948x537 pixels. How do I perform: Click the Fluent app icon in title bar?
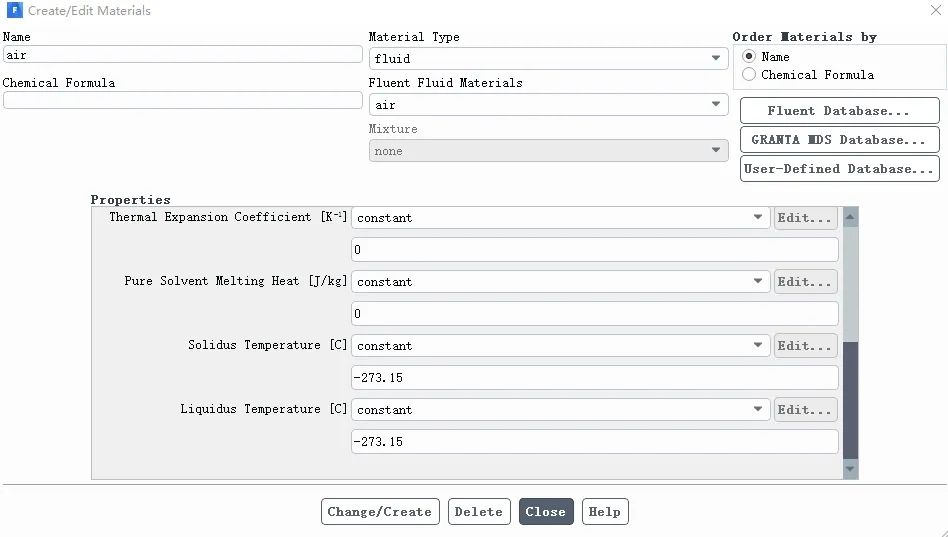tap(15, 11)
